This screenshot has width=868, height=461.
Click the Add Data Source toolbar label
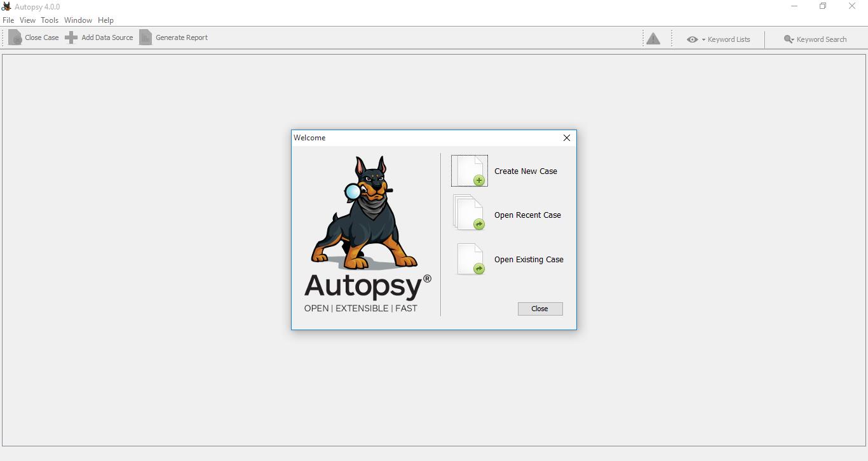coord(107,37)
